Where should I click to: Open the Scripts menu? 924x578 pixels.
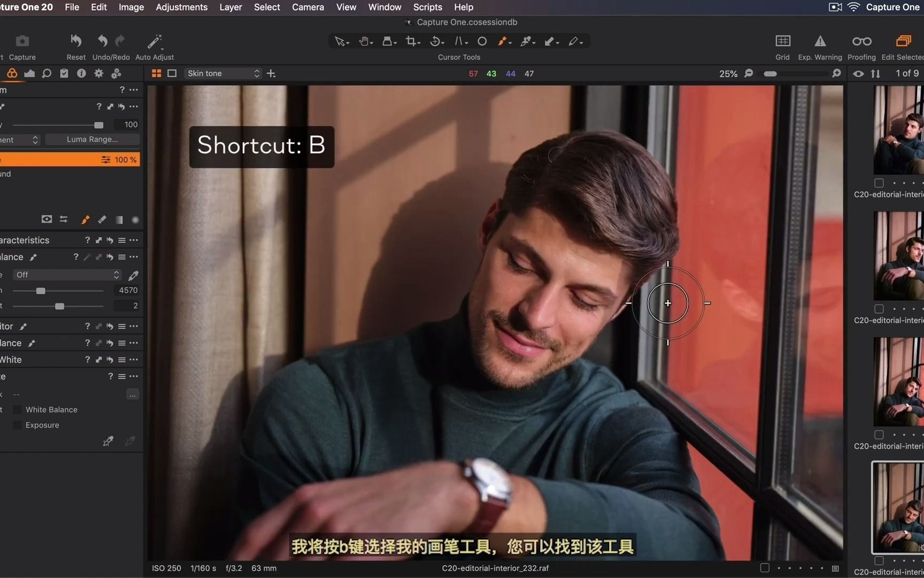click(427, 7)
